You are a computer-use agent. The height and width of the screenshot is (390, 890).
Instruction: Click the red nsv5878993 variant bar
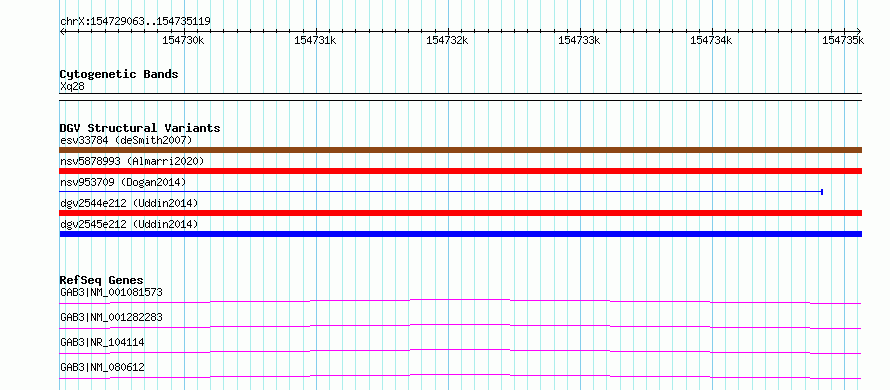(x=460, y=171)
